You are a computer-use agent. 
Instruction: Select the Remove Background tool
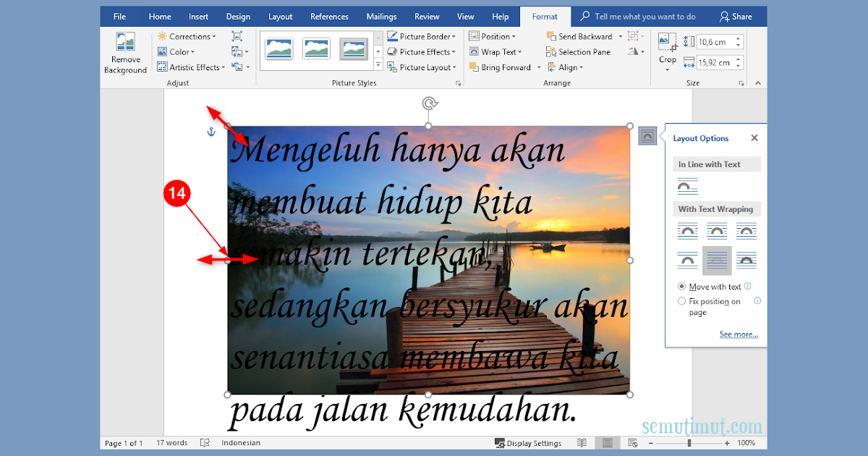coord(124,52)
